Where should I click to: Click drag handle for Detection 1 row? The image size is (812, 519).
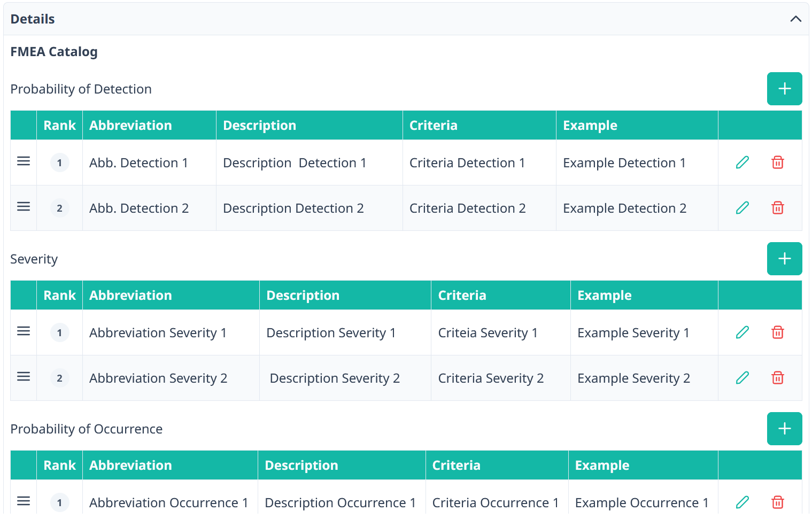click(24, 161)
